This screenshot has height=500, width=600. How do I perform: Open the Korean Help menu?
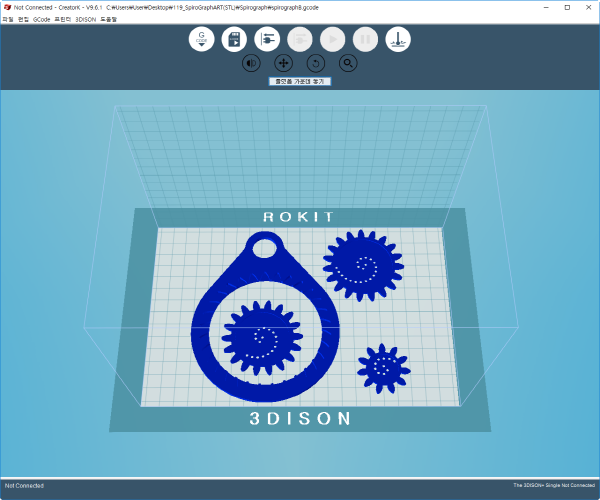click(x=108, y=19)
